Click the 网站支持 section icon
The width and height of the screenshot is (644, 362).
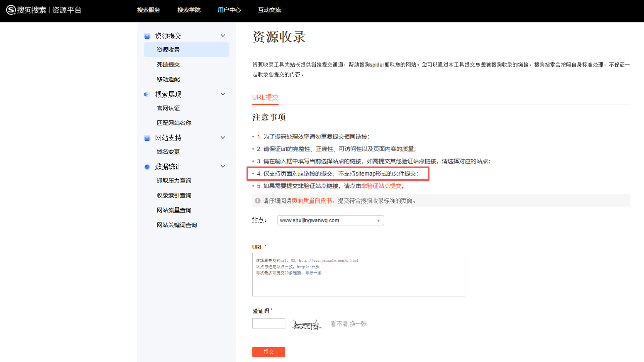pos(147,138)
